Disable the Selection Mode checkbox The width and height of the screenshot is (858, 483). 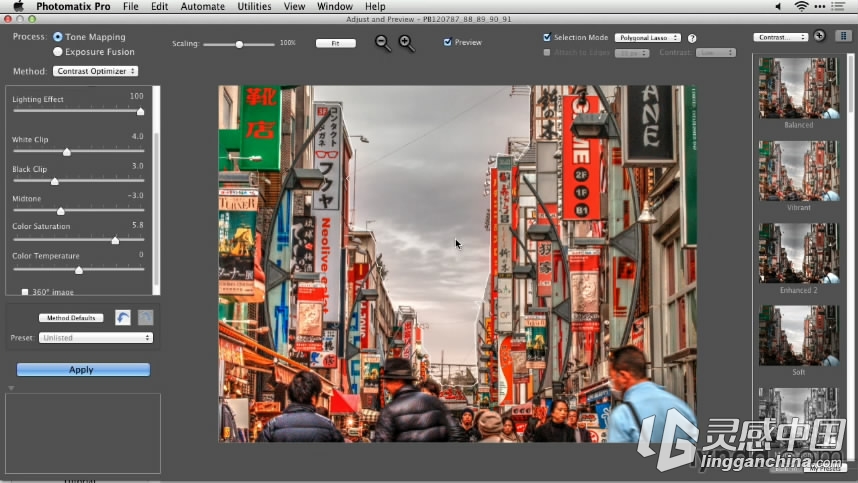547,37
